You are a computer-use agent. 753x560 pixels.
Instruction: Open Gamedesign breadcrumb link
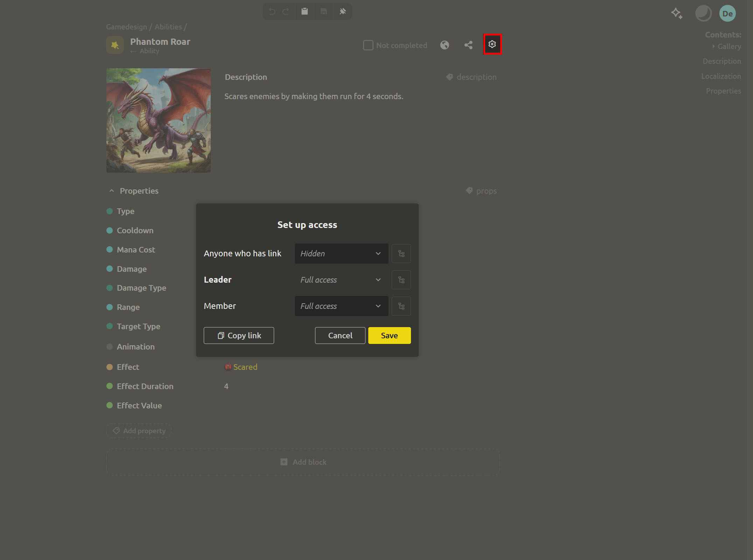[x=126, y=27]
